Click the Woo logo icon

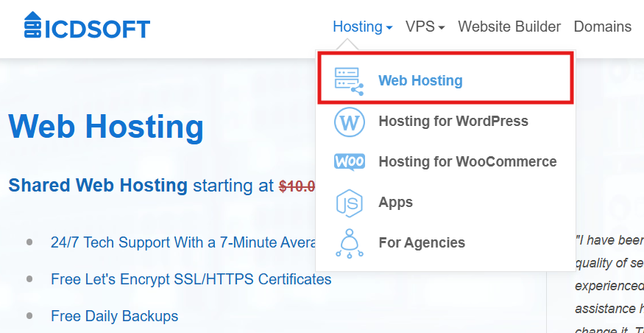(349, 162)
